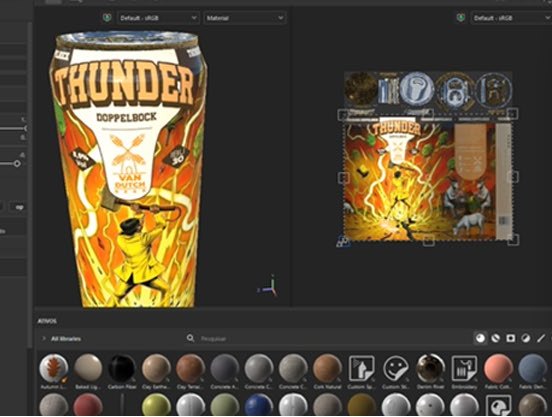
Task: Filter assets by materials sphere icon
Action: tap(480, 338)
